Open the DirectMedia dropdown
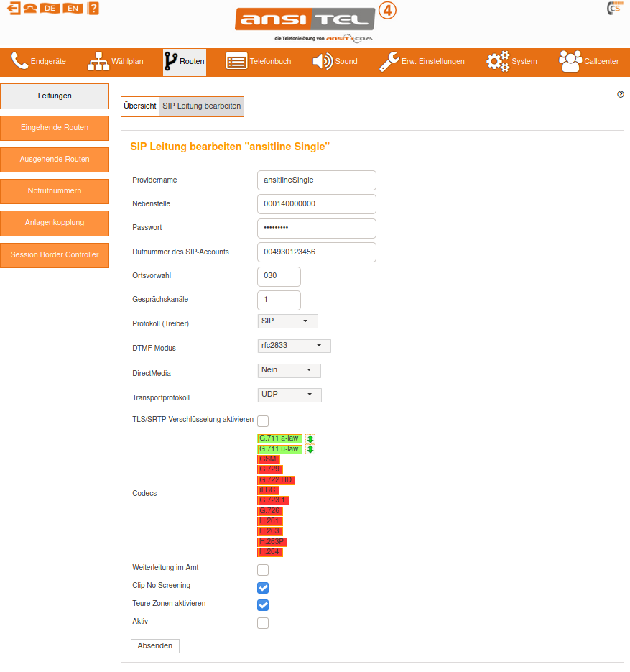The height and width of the screenshot is (672, 630). pos(289,370)
